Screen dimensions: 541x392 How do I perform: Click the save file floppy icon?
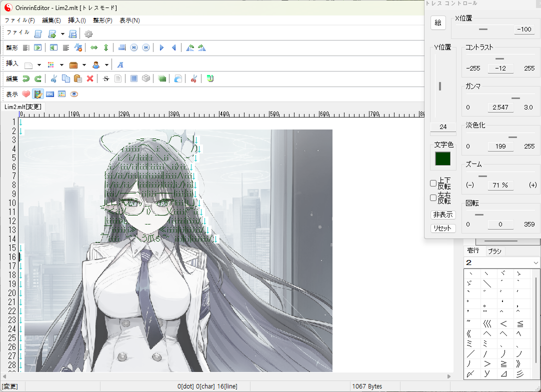(73, 34)
